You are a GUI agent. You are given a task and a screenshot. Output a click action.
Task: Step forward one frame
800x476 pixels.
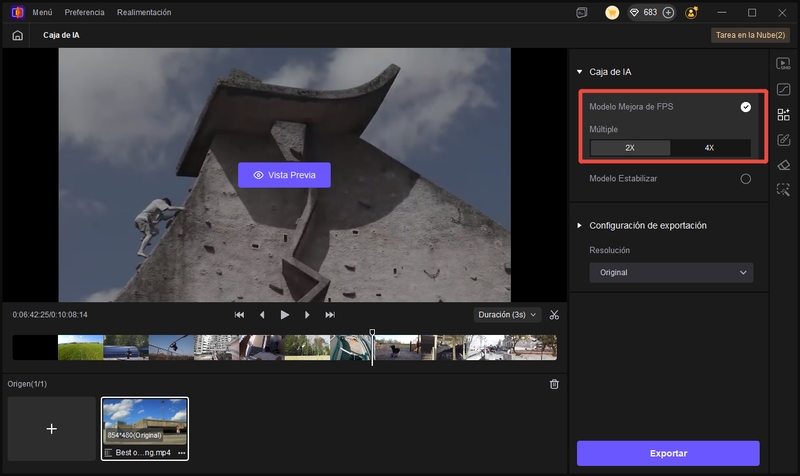(x=307, y=315)
